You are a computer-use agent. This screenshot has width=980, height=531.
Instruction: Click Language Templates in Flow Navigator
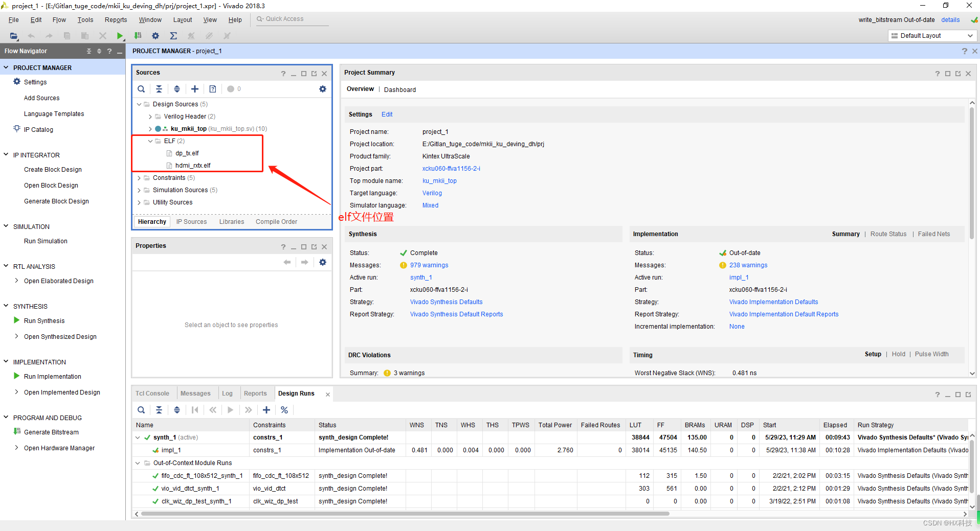(x=54, y=114)
